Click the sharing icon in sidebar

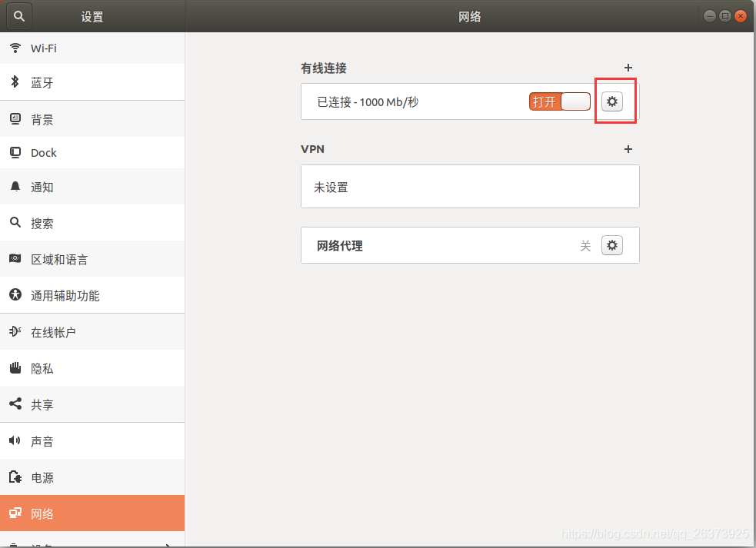click(15, 404)
